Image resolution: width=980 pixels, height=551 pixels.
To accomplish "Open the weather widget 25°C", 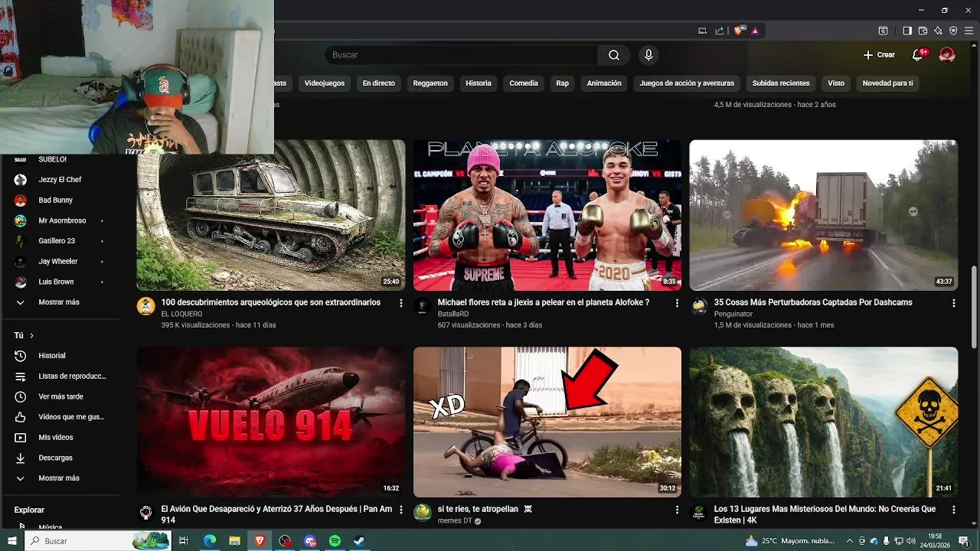I will [789, 541].
